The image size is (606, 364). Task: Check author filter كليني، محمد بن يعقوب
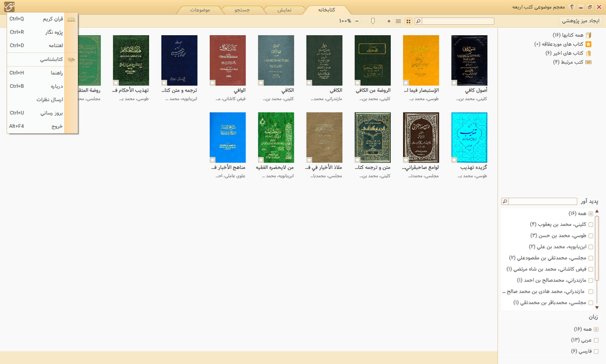tap(590, 225)
